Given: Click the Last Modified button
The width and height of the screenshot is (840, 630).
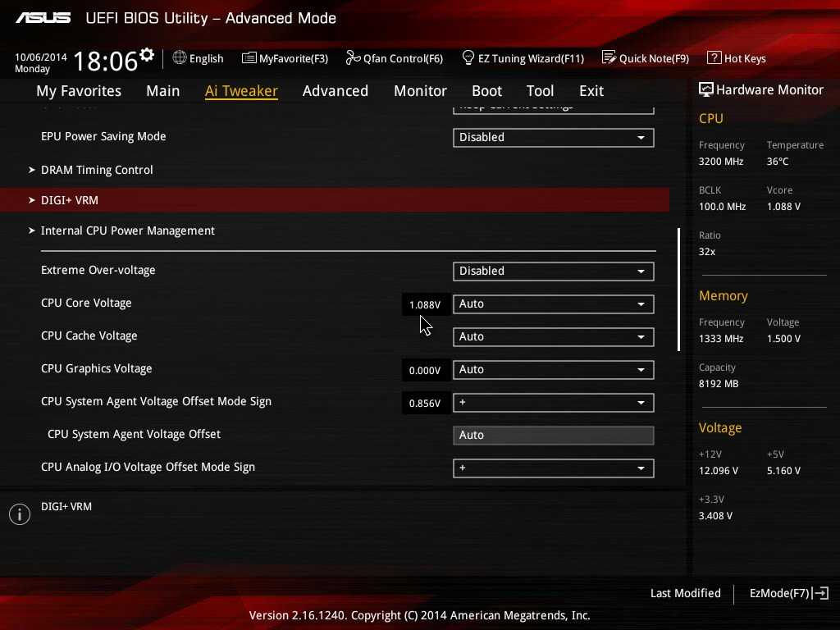Looking at the screenshot, I should tap(685, 593).
